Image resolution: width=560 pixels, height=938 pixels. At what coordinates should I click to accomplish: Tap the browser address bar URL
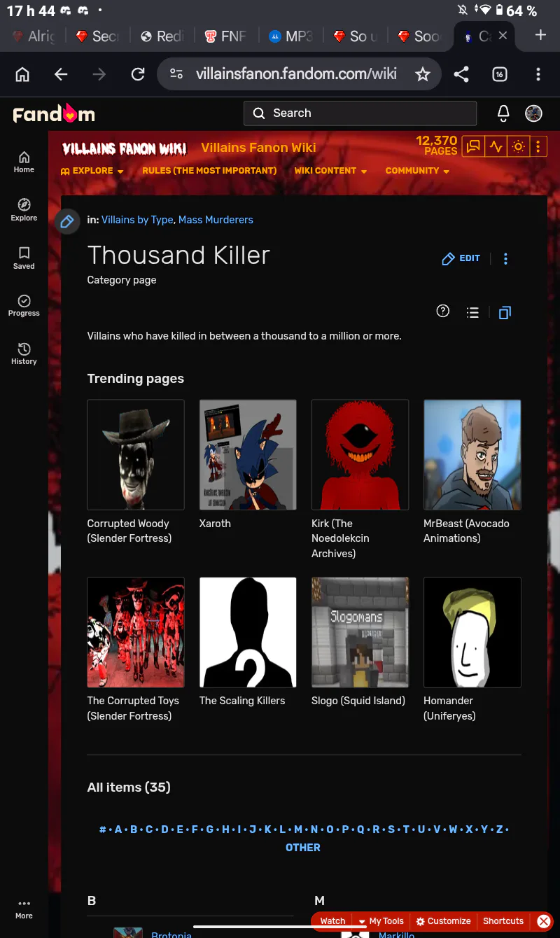click(x=296, y=74)
